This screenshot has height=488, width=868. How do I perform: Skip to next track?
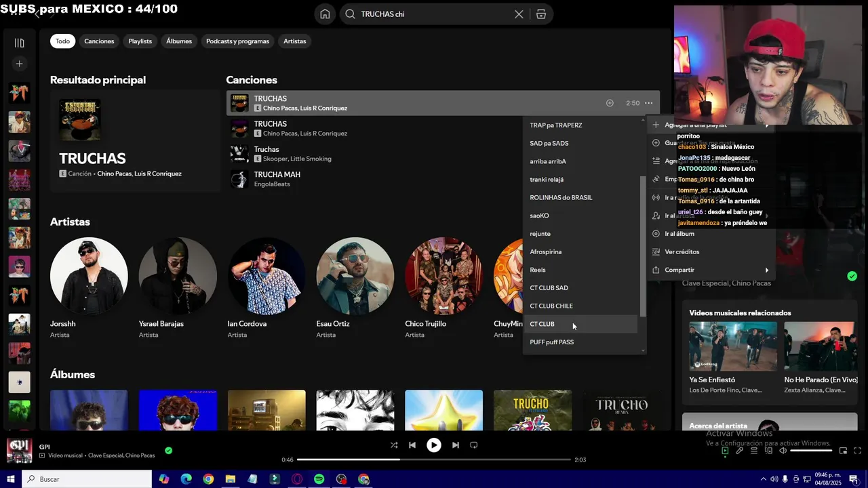tap(456, 445)
